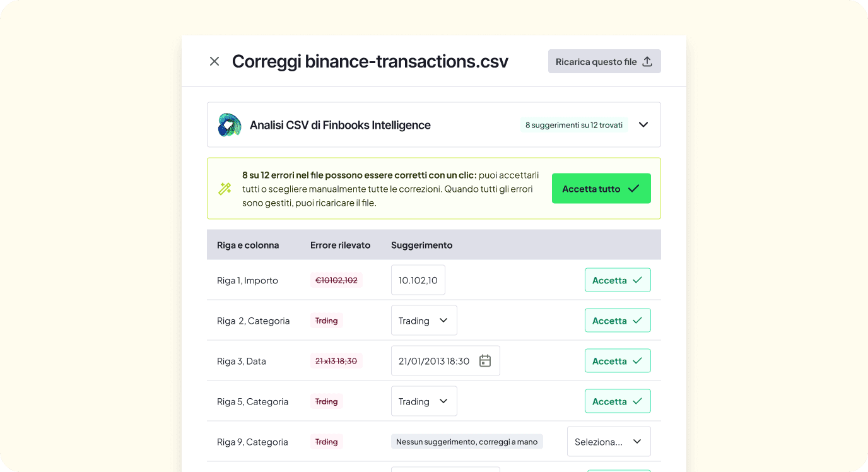Click the struck-through 21x13 18;30 error value
This screenshot has height=472, width=868.
click(336, 361)
